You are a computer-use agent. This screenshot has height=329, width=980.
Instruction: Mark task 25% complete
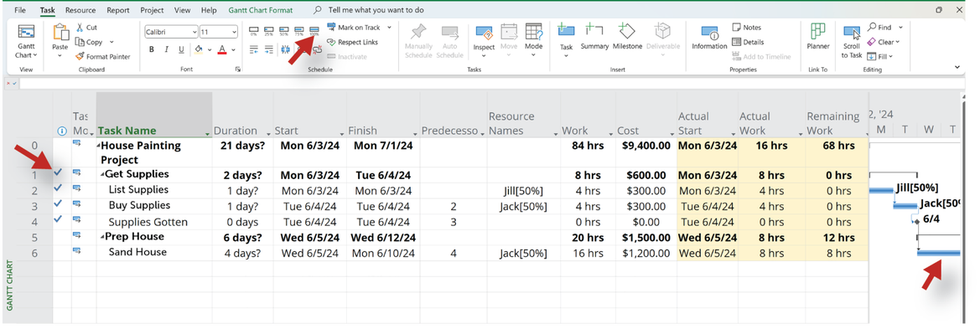(268, 31)
